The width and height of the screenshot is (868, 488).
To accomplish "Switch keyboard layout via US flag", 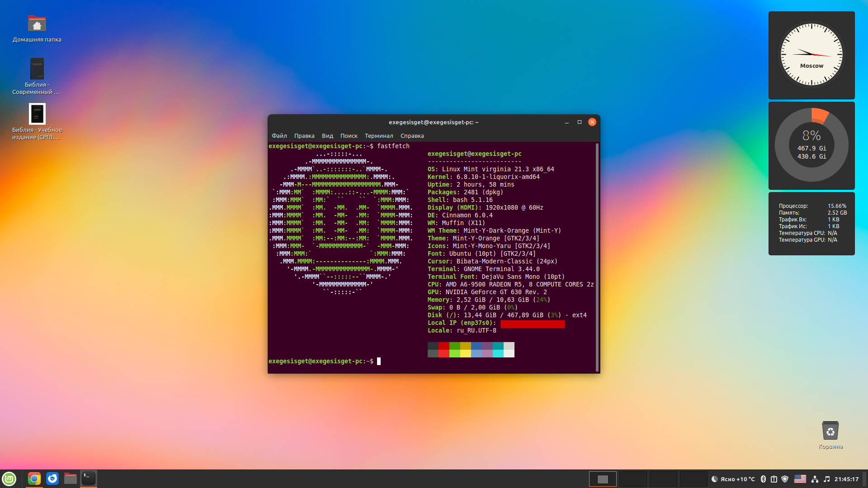I will click(800, 479).
